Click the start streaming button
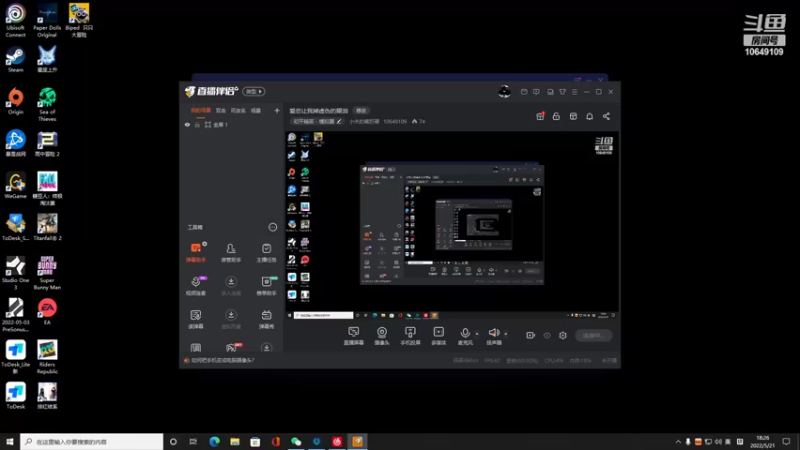800x450 pixels. [x=593, y=336]
